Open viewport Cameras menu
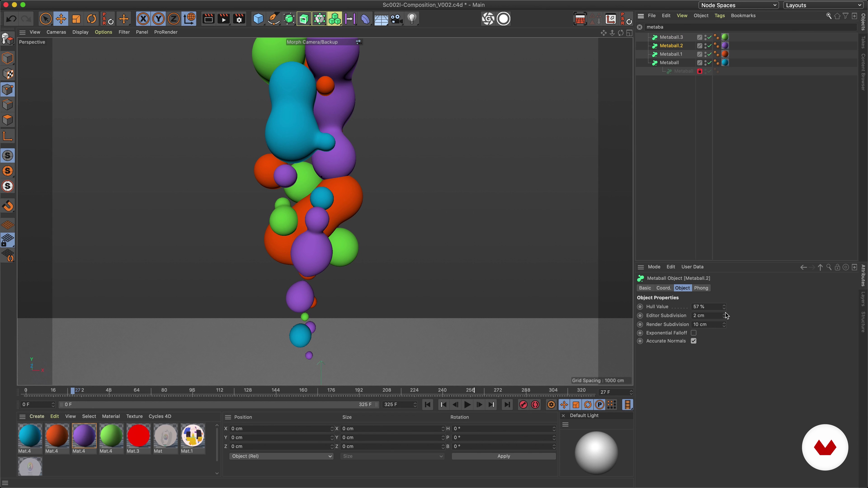The image size is (868, 488). click(56, 32)
